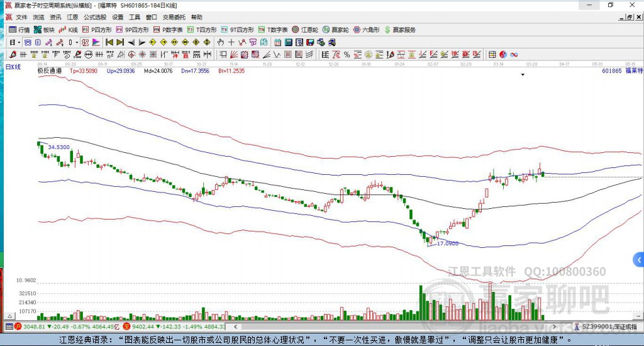Open 行情 market quotes view
644x346 pixels.
tap(19, 30)
